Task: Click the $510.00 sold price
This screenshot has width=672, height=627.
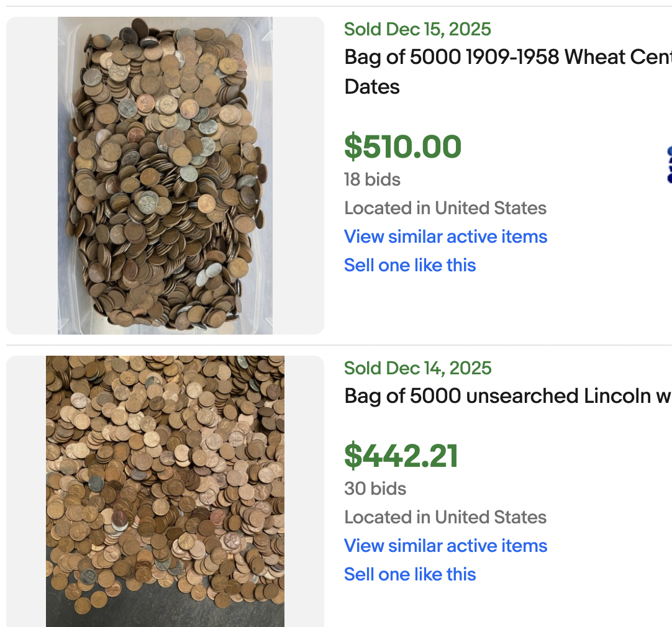Action: click(402, 147)
